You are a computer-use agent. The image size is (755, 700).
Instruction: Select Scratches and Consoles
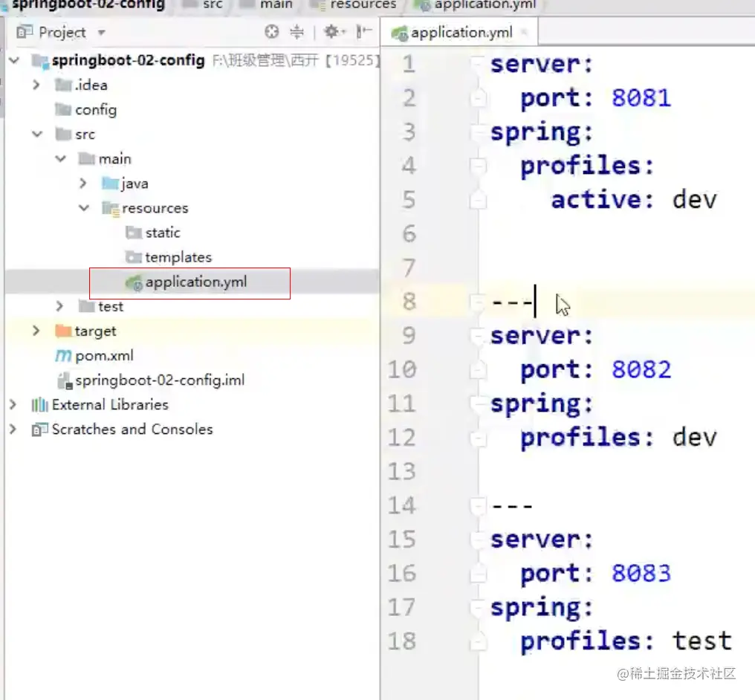(x=132, y=429)
